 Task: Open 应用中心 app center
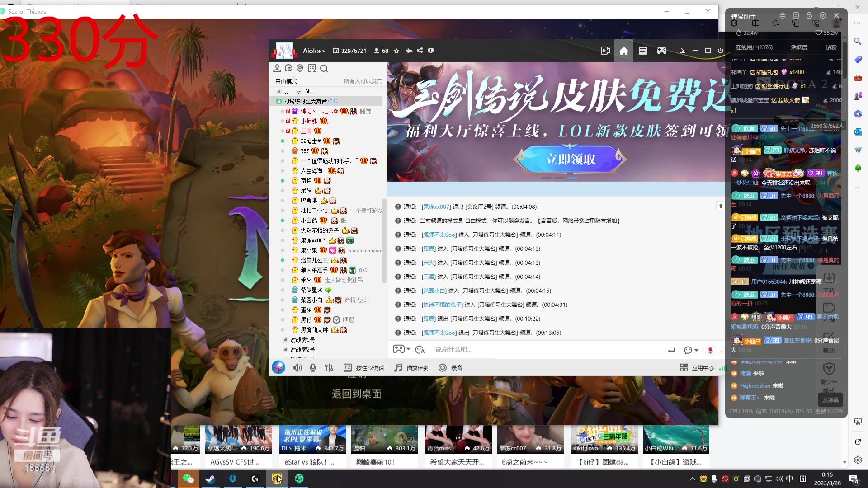tap(697, 368)
